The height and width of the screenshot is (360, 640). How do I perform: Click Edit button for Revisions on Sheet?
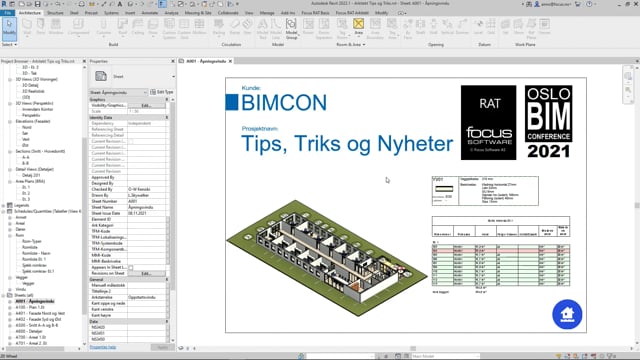coord(147,273)
